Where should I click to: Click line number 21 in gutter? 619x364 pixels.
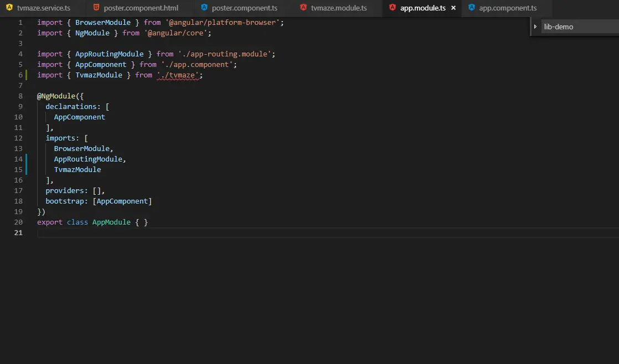click(18, 233)
